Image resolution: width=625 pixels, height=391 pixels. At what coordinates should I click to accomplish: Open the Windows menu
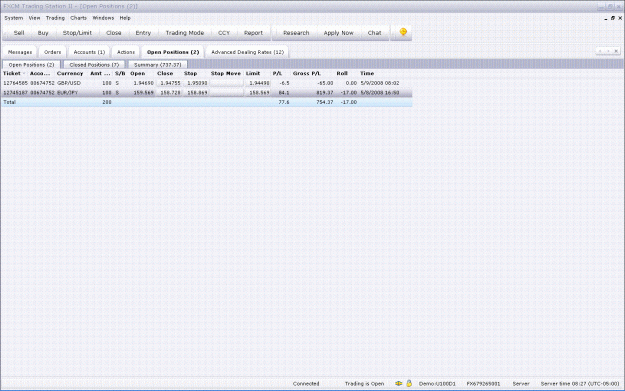tap(103, 18)
